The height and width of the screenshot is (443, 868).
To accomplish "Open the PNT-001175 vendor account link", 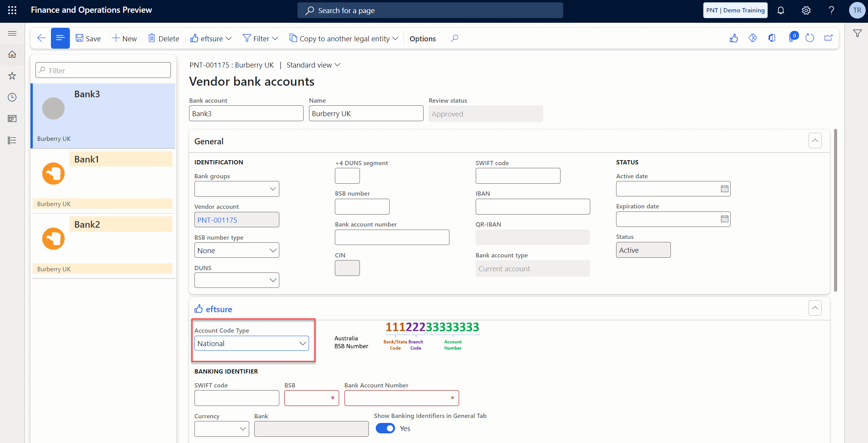I will click(x=217, y=220).
